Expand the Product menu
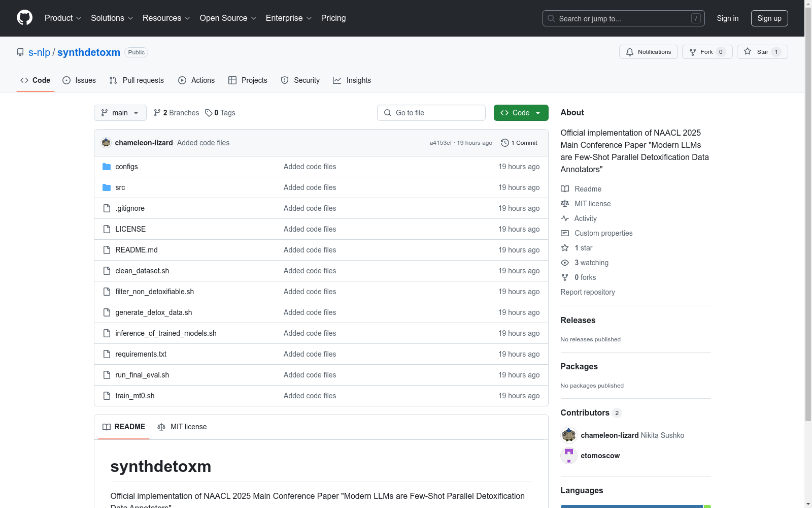This screenshot has width=812, height=508. click(x=63, y=18)
